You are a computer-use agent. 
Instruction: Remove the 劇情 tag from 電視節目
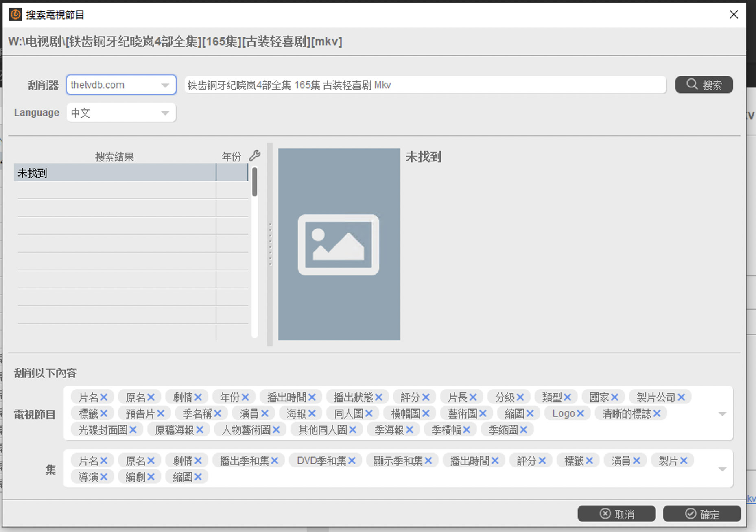click(x=198, y=397)
